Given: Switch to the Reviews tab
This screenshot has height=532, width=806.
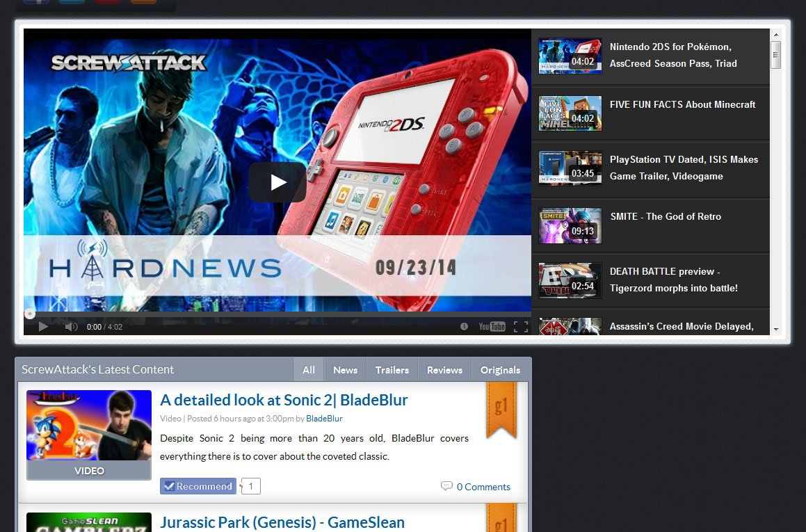Looking at the screenshot, I should (444, 369).
